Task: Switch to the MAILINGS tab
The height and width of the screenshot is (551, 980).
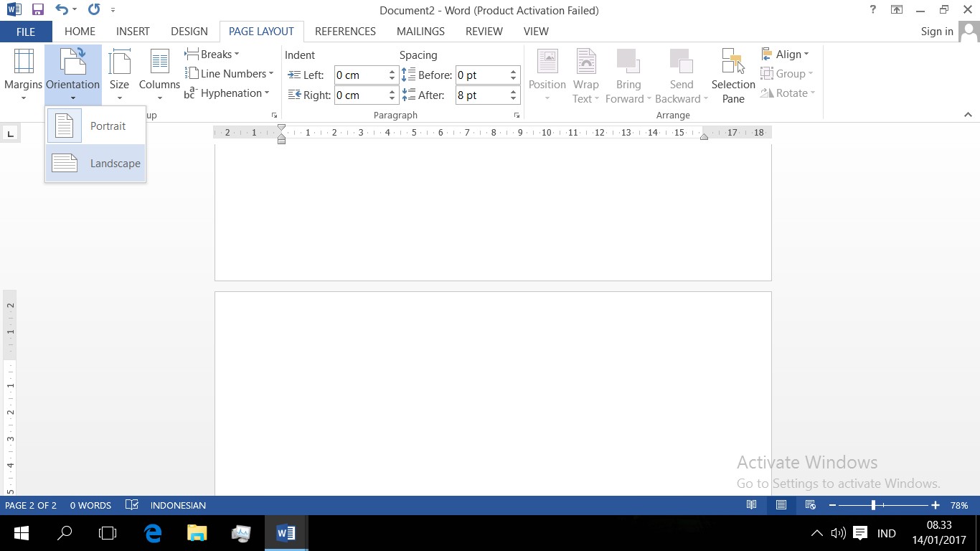Action: point(420,32)
